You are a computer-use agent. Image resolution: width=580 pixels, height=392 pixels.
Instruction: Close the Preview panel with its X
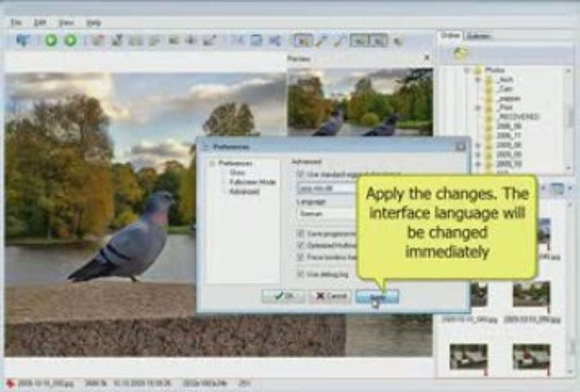point(427,57)
